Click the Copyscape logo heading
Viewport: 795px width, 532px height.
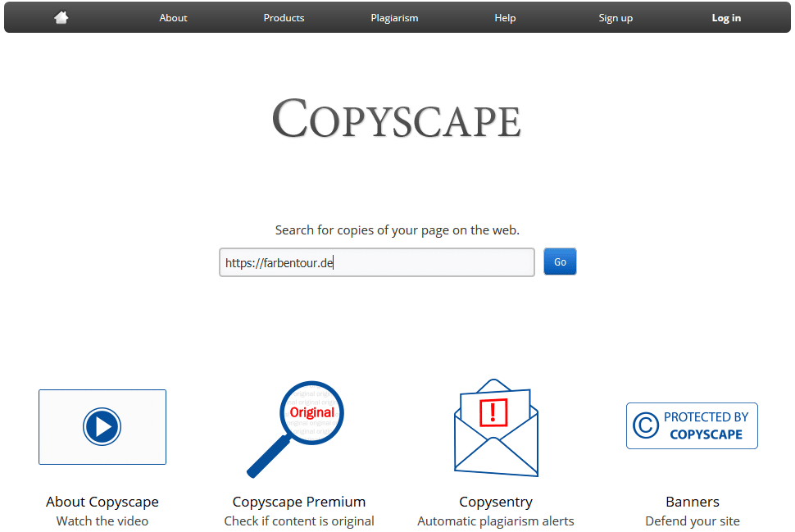(x=397, y=119)
